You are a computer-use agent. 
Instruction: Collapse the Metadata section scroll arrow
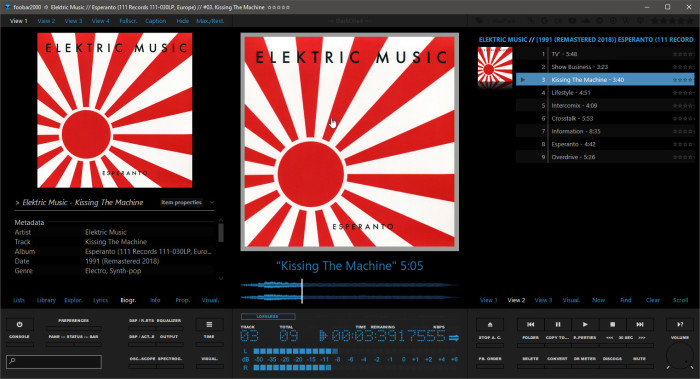click(221, 221)
